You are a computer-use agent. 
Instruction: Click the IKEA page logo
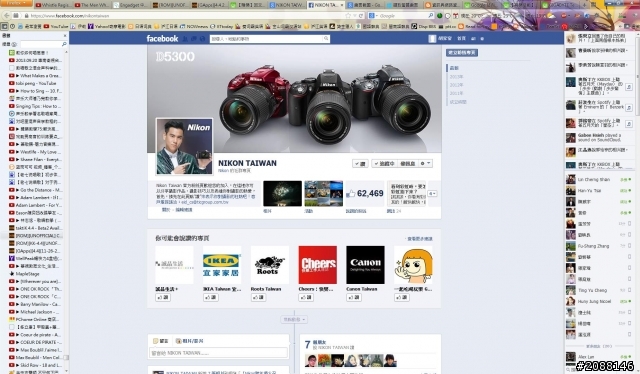222,265
